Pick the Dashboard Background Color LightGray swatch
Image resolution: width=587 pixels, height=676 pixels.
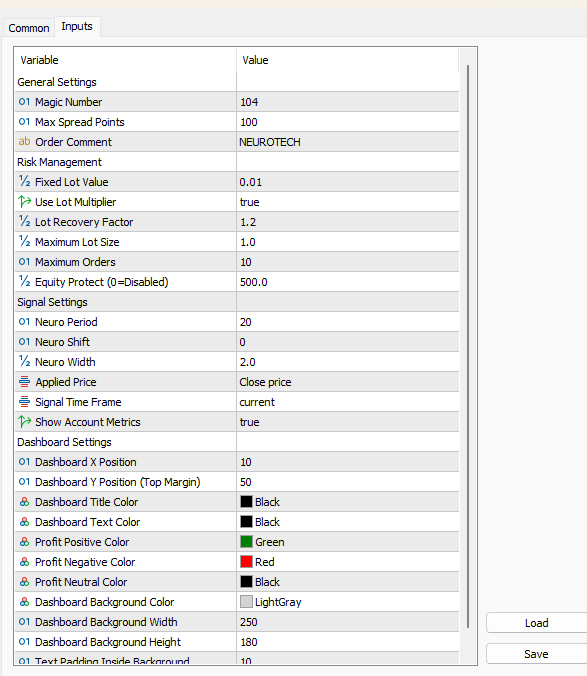(x=246, y=601)
